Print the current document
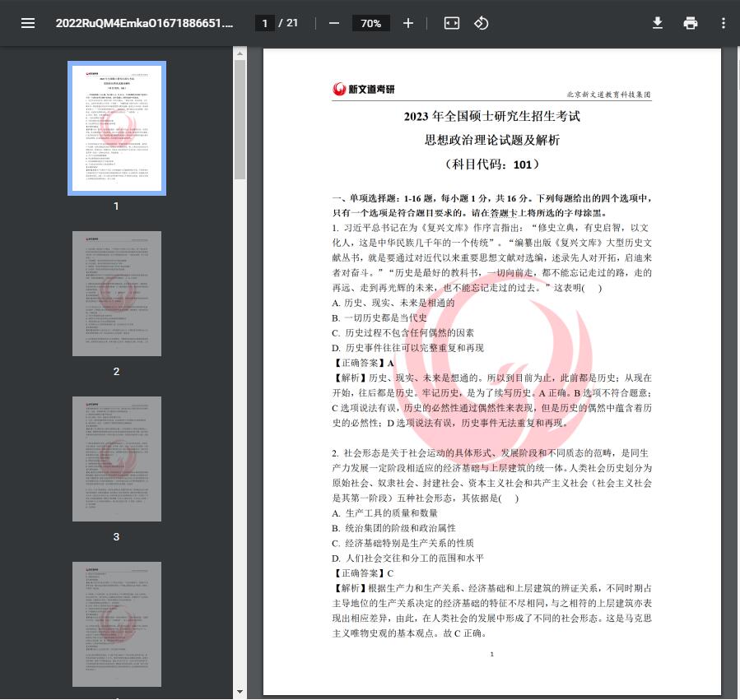Image resolution: width=740 pixels, height=700 pixels. [x=691, y=23]
